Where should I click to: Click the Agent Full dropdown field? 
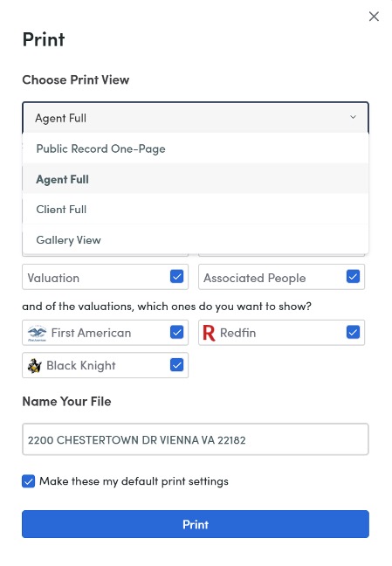tap(196, 118)
